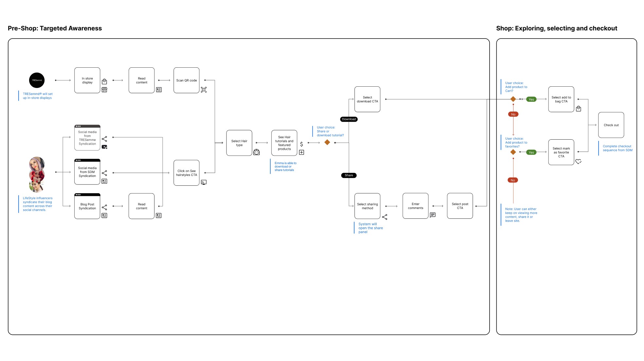Select the Select download CTA node
The width and height of the screenshot is (644, 361).
tap(367, 99)
